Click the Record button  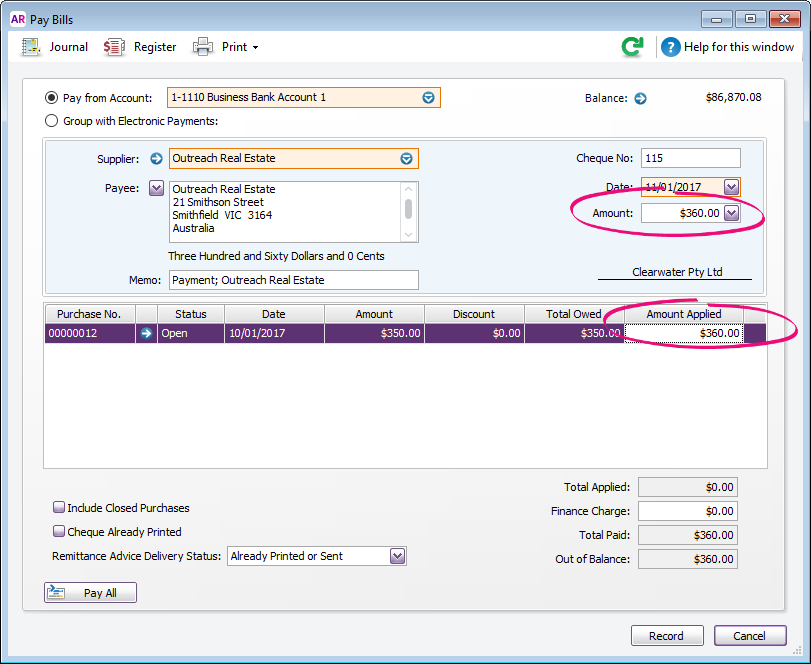[666, 636]
